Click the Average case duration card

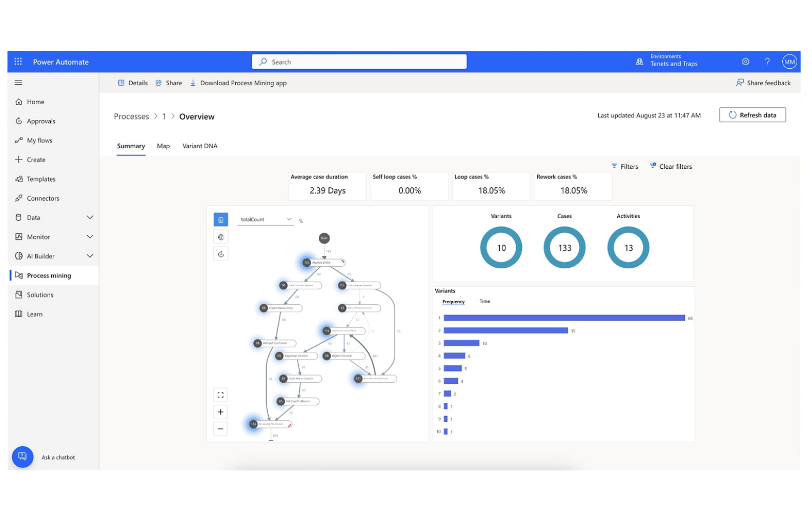tap(328, 186)
